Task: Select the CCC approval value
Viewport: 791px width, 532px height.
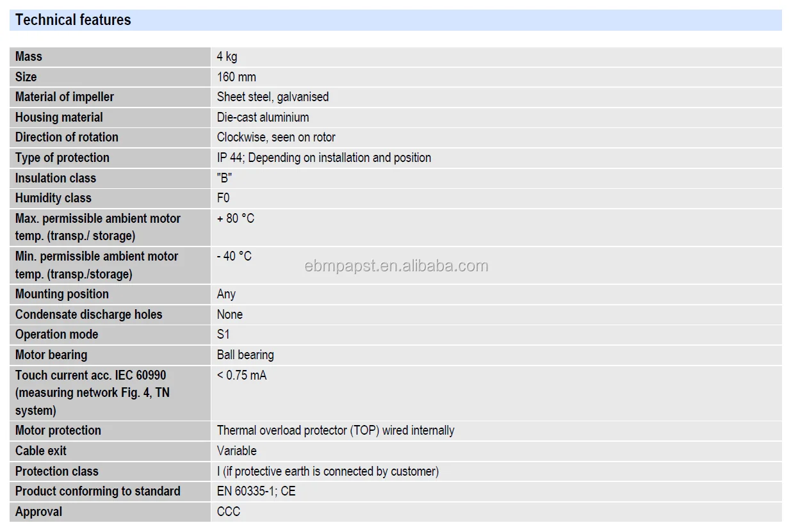Action: tap(229, 512)
